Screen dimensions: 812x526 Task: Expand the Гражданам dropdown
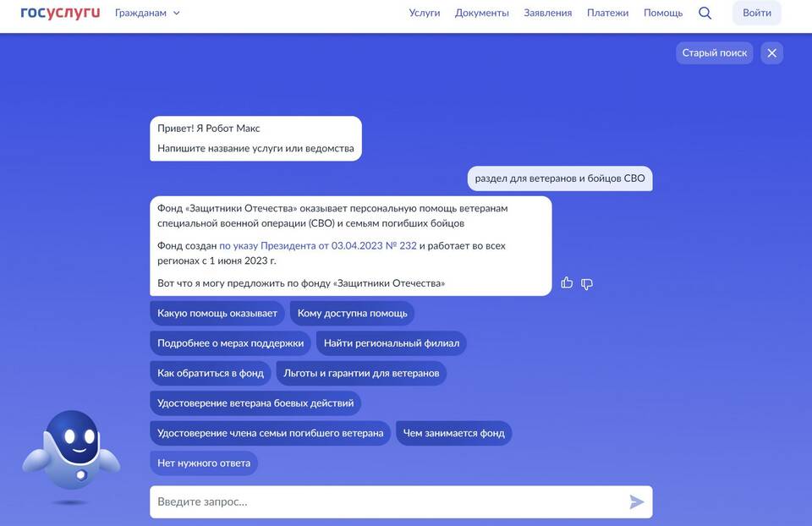pyautogui.click(x=147, y=13)
